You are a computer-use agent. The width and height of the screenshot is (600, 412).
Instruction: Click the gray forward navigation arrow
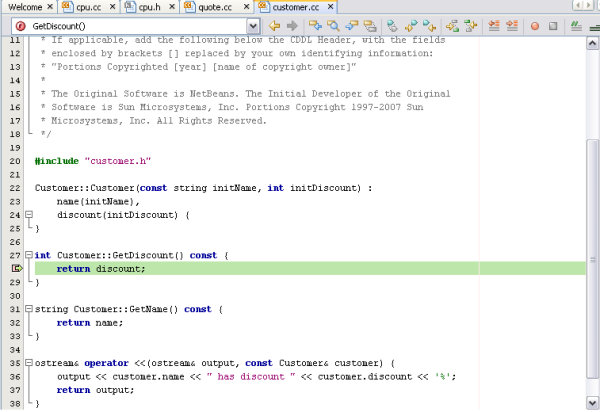pos(292,26)
